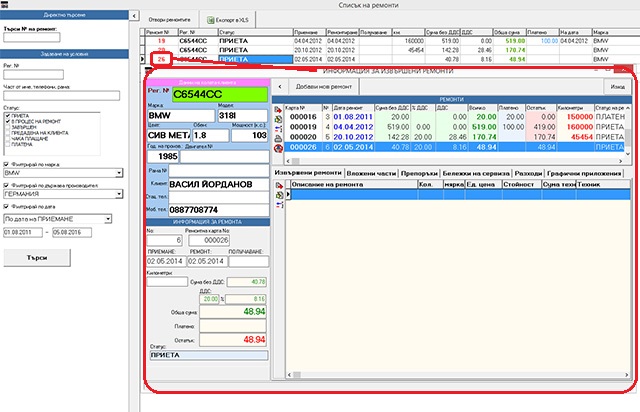Click the lower repairs grid horizontal scrollbar

tap(458, 374)
